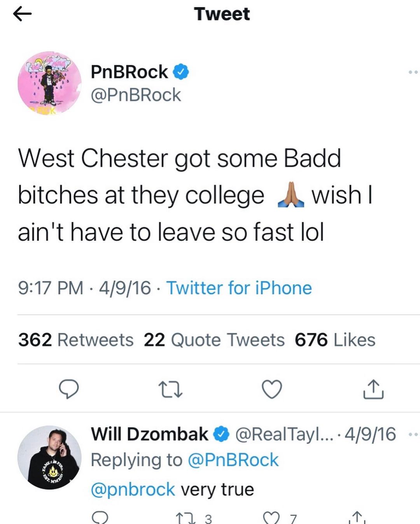Screen dimensions: 420x524
Task: View the 676 Likes list
Action: tap(335, 340)
